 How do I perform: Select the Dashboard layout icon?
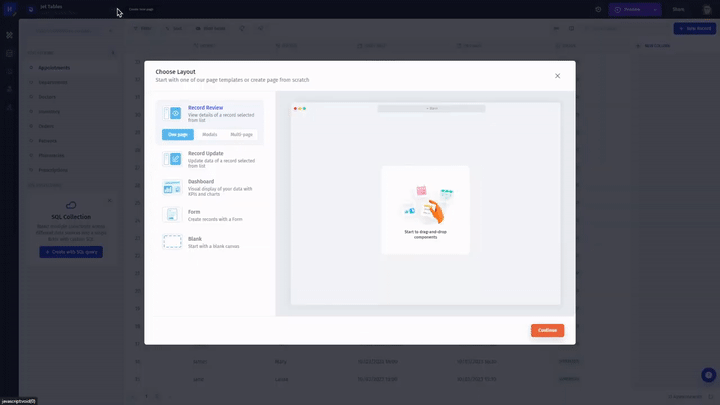click(x=172, y=187)
